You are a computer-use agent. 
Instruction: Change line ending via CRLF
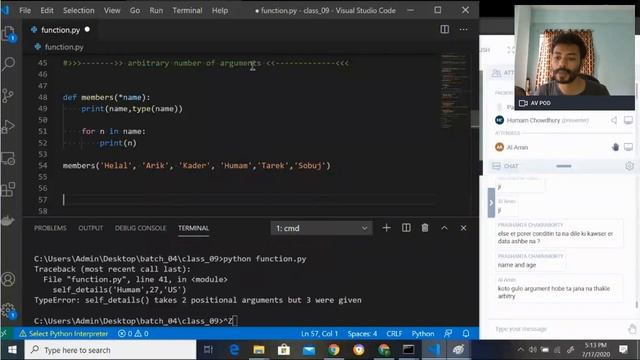point(394,333)
